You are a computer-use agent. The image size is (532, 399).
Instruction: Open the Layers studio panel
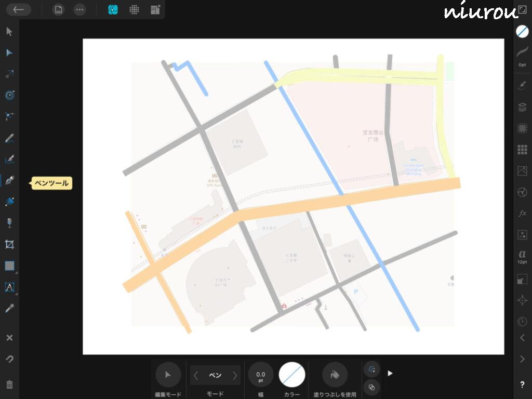pyautogui.click(x=522, y=107)
